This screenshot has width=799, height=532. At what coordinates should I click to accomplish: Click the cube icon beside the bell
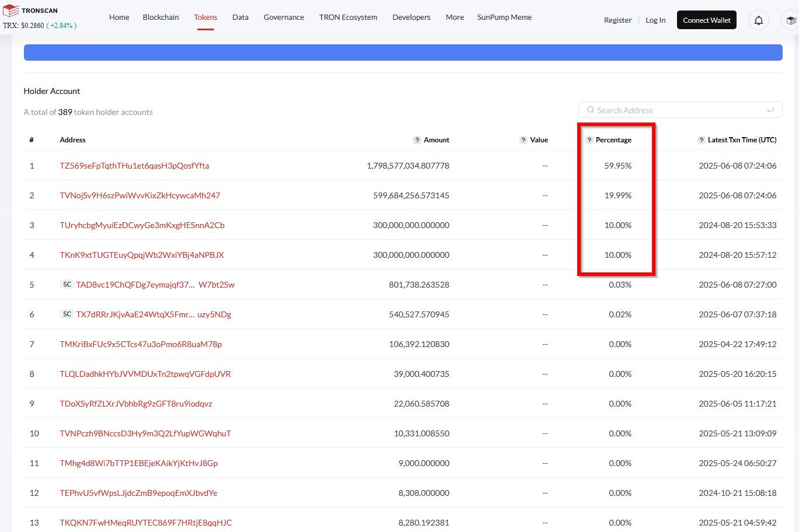point(791,20)
